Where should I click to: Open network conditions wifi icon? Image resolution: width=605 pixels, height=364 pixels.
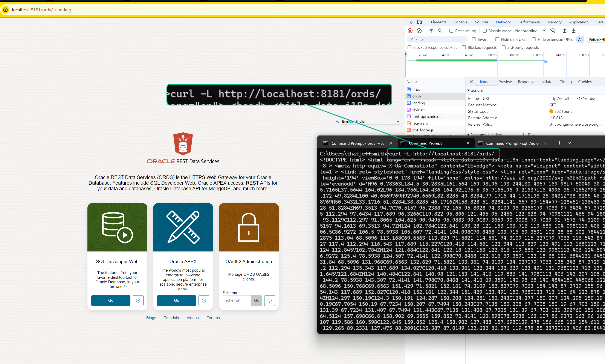pyautogui.click(x=553, y=31)
